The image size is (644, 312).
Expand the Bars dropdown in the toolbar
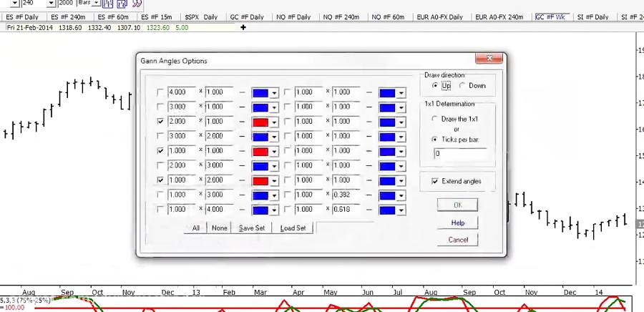point(97,4)
